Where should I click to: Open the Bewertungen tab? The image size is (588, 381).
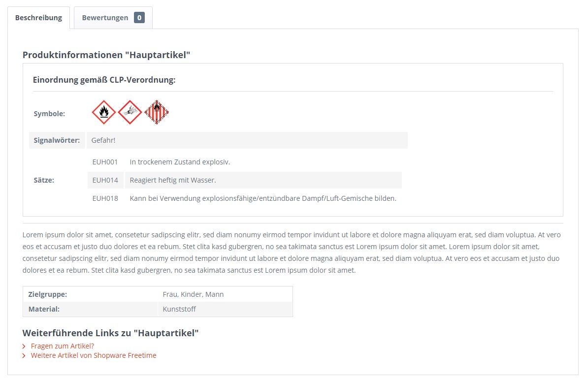tap(113, 18)
